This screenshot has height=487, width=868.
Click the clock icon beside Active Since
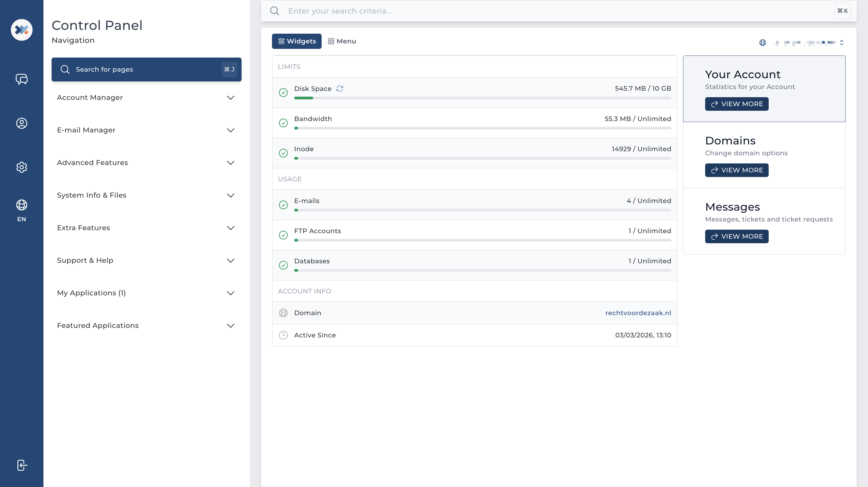283,335
